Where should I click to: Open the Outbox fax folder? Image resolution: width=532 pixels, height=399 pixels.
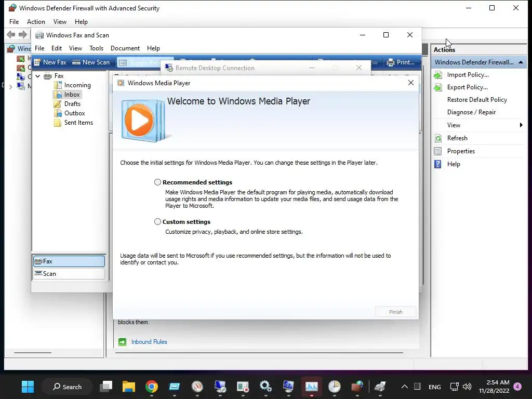(70, 113)
